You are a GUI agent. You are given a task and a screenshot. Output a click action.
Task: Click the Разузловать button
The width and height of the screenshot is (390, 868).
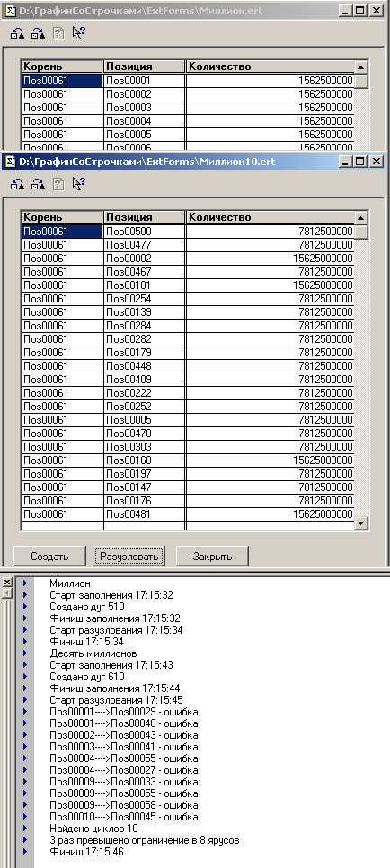pyautogui.click(x=129, y=556)
